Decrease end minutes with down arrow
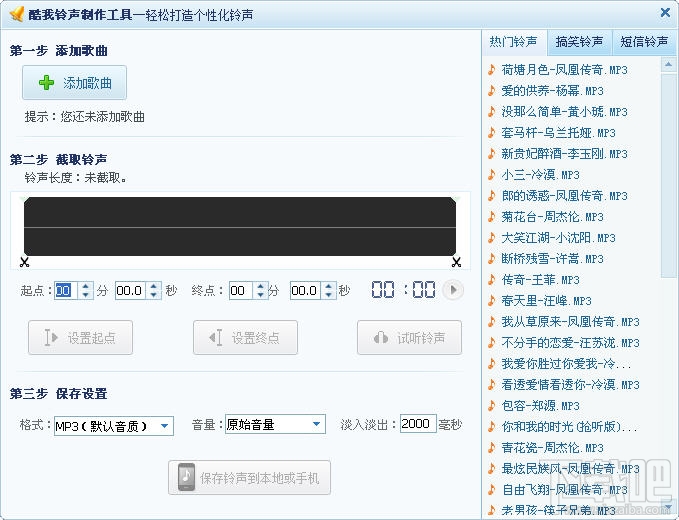The image size is (679, 520). pos(260,295)
